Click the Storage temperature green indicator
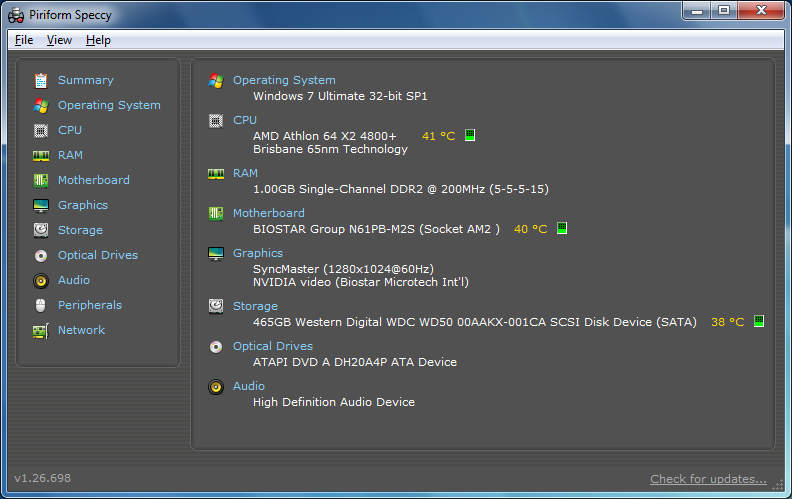The height and width of the screenshot is (499, 792). tap(760, 322)
